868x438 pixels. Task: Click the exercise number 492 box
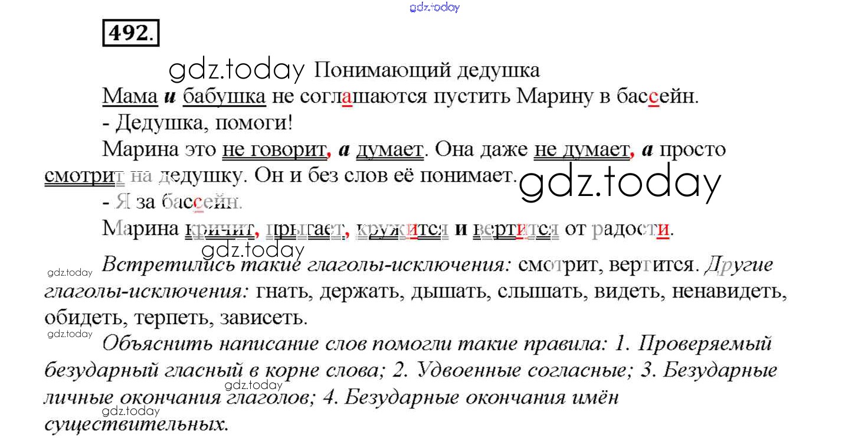tap(131, 33)
